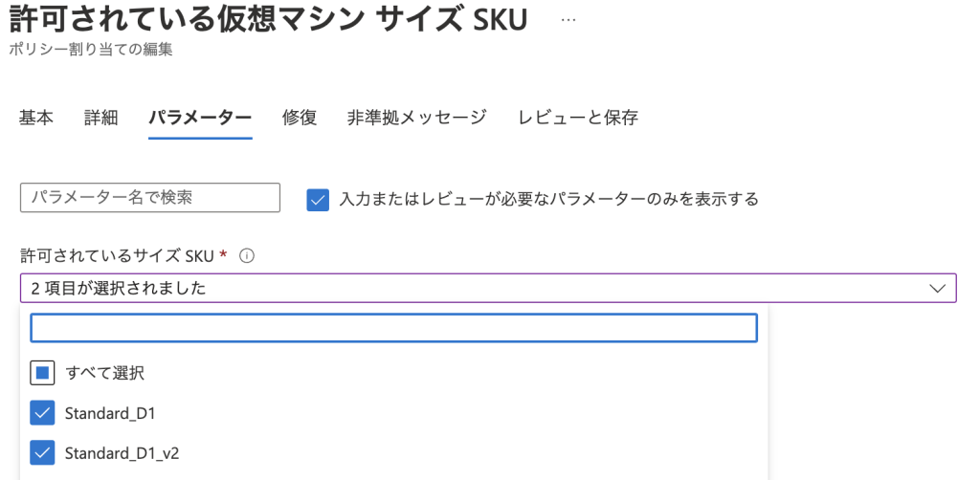Open the 詳細 tab
This screenshot has width=980, height=480.
(x=101, y=118)
